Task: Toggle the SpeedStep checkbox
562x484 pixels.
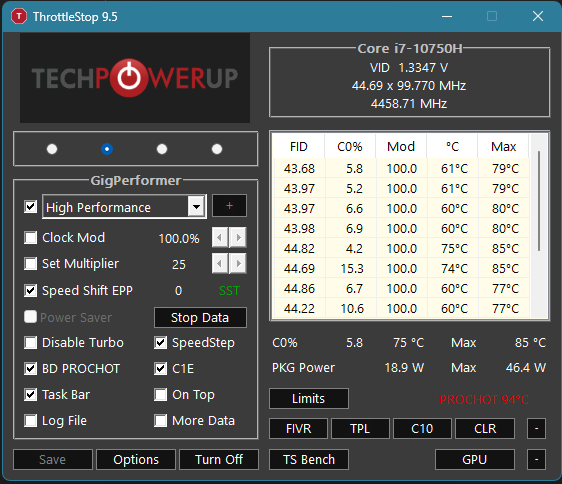Action: point(161,343)
